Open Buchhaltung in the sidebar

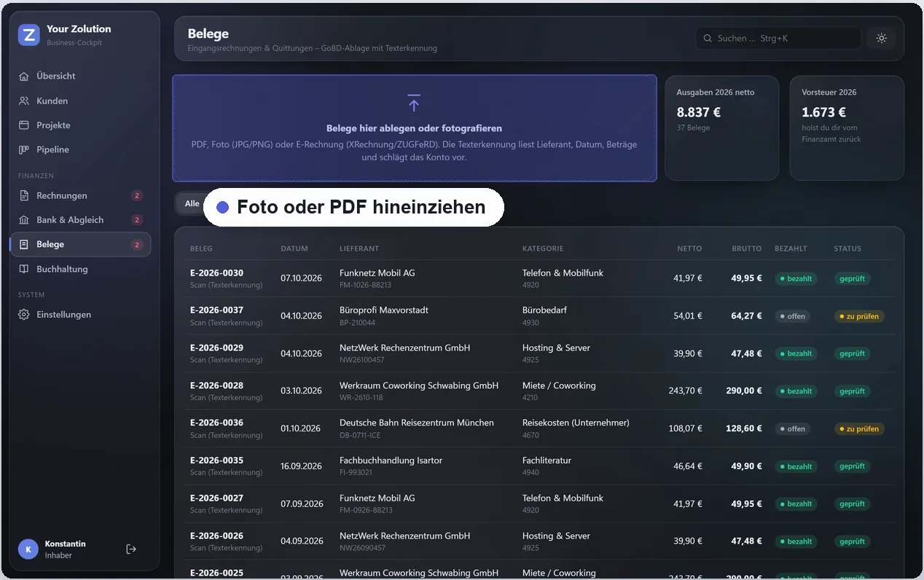tap(80, 270)
